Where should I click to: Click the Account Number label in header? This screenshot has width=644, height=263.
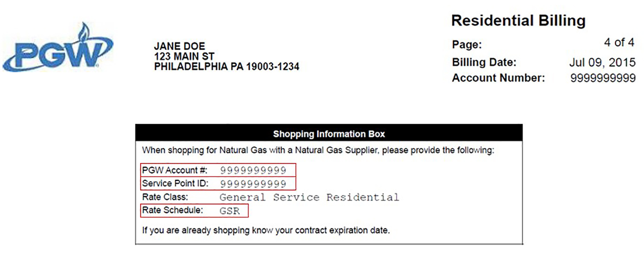(498, 78)
